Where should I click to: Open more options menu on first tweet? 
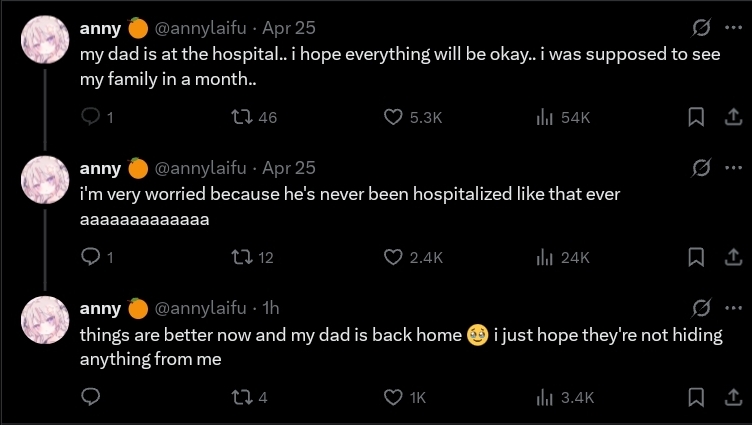732,28
